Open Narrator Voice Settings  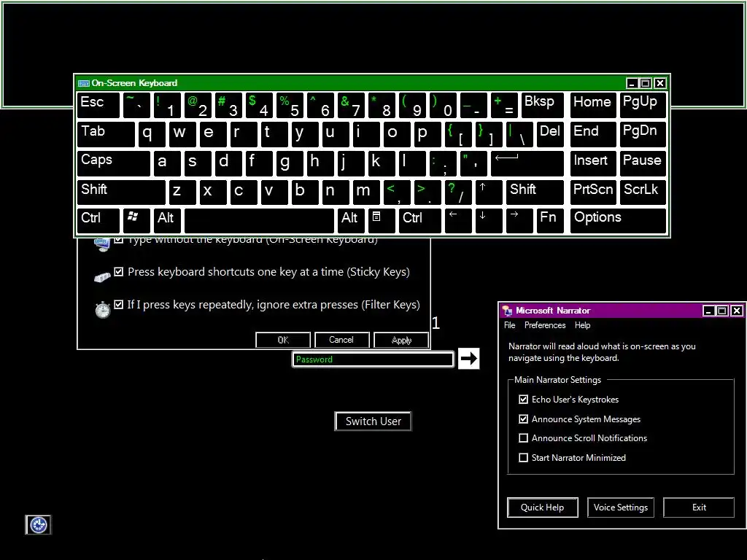coord(620,507)
